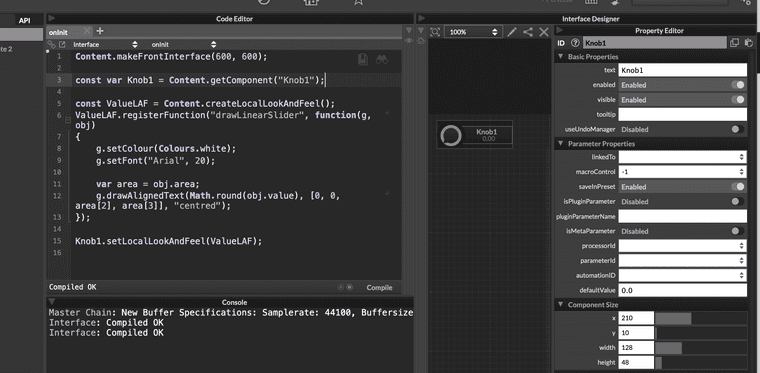Image resolution: width=760 pixels, height=373 pixels.
Task: Adjust the x position slider
Action: pos(701,318)
